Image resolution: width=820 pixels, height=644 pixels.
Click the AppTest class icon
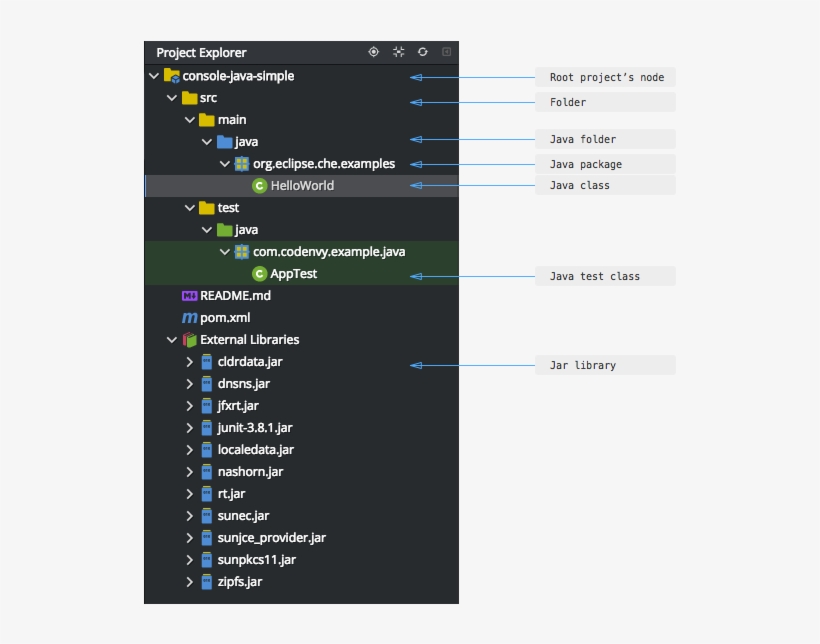pyautogui.click(x=260, y=274)
